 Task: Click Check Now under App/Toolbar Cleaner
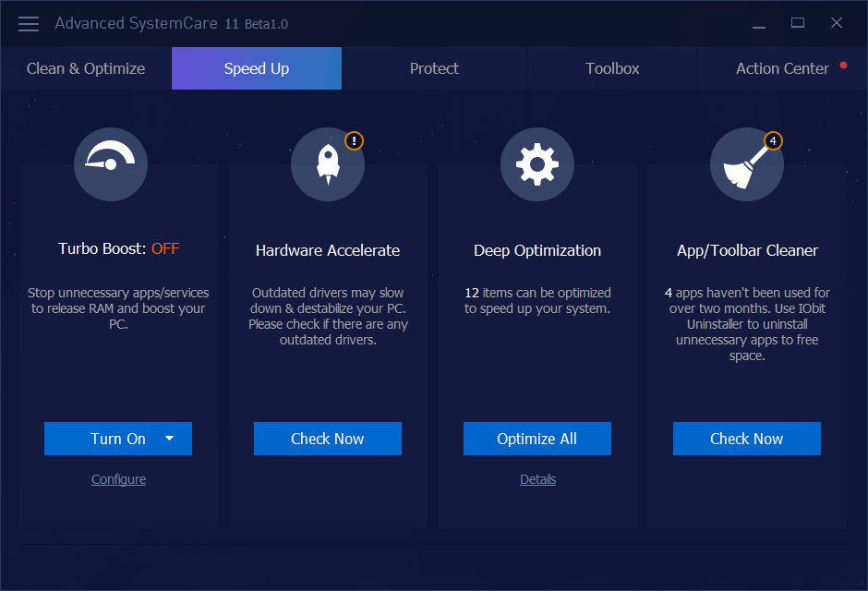pos(747,439)
